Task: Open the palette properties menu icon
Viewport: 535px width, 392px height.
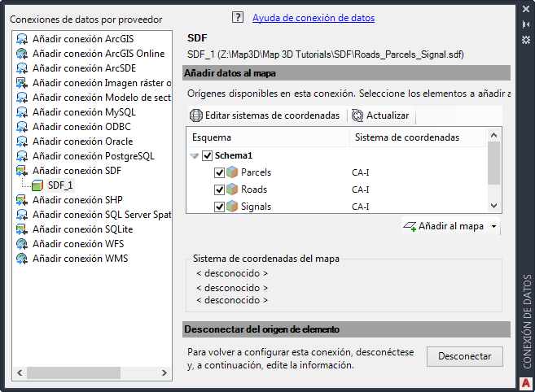Action: pos(525,39)
